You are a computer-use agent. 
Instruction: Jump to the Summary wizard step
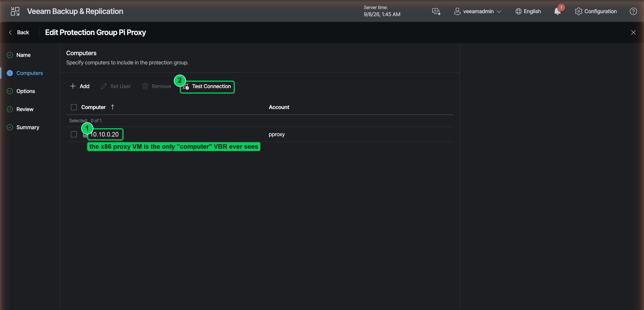28,127
